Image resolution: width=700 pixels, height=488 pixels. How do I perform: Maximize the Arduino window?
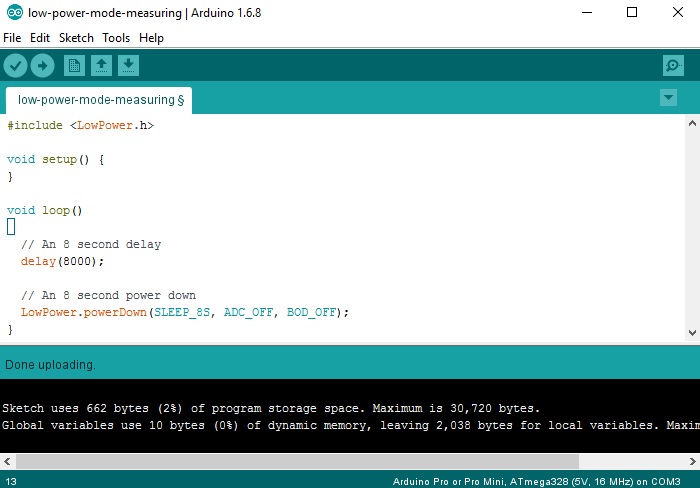coord(632,13)
